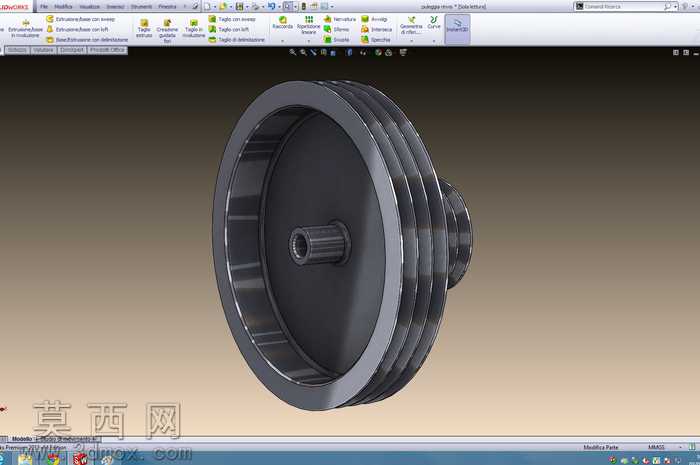Click the search magnifier icon
The height and width of the screenshot is (465, 700).
click(x=667, y=6)
